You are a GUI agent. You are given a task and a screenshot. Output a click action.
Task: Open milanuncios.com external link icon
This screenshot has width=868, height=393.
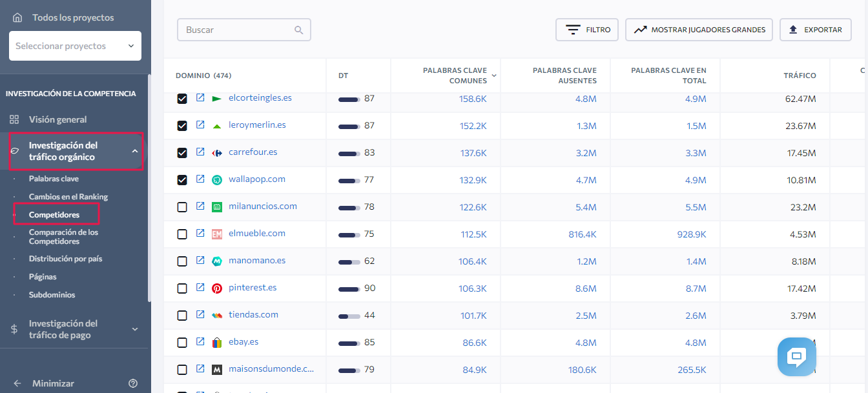[x=200, y=207]
